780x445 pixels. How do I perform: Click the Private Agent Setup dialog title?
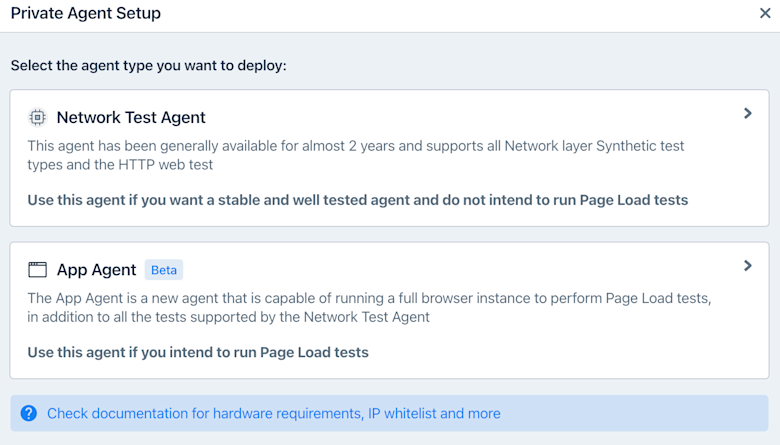tap(85, 14)
